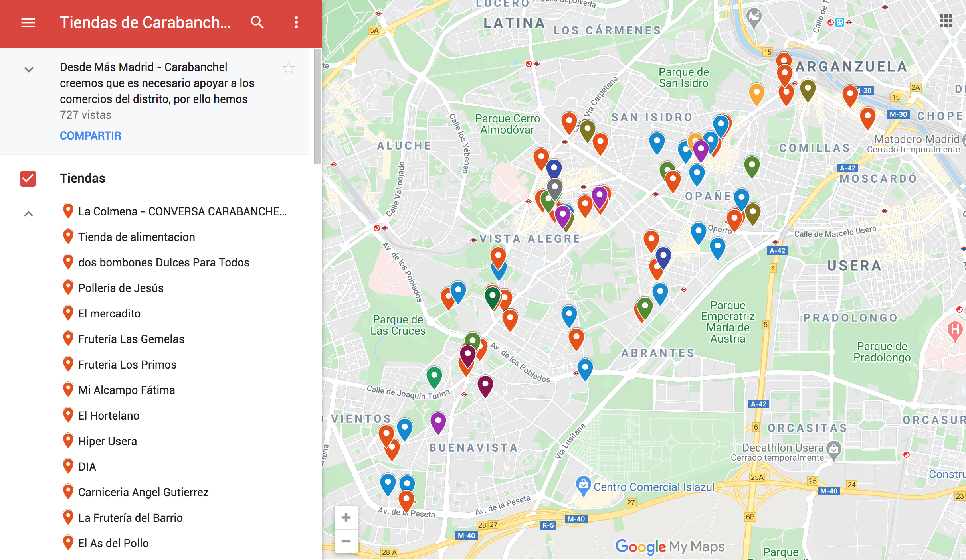Image resolution: width=966 pixels, height=560 pixels.
Task: Click the blue pin in Abrantes near metro
Action: point(585,369)
